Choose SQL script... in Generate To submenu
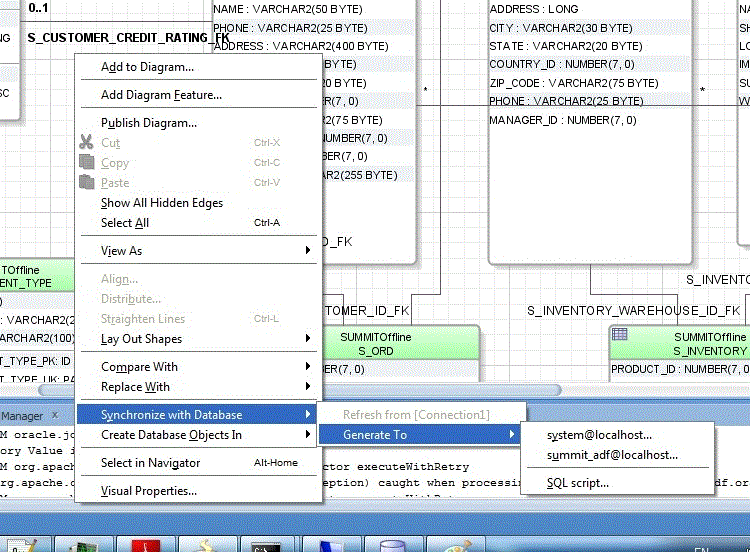This screenshot has height=552, width=750. [577, 483]
